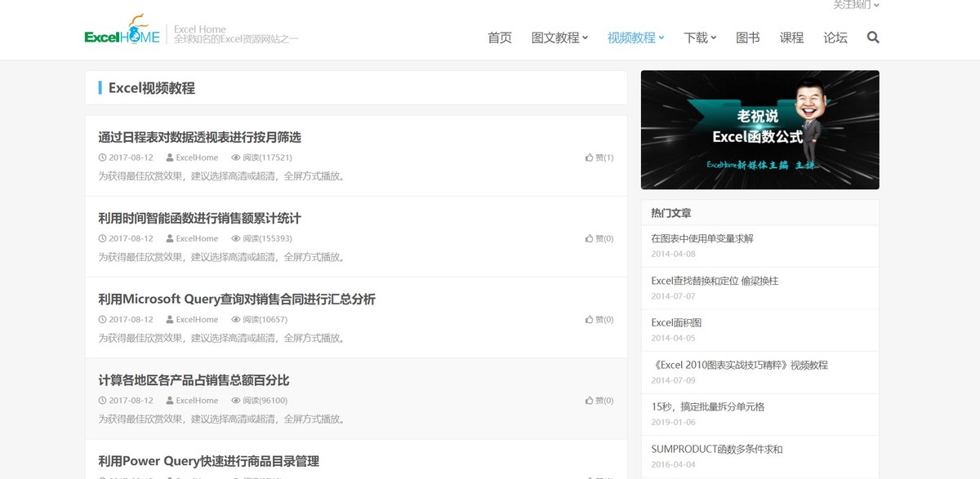Select 论坛 from the top menu
The image size is (980, 479).
tap(835, 38)
